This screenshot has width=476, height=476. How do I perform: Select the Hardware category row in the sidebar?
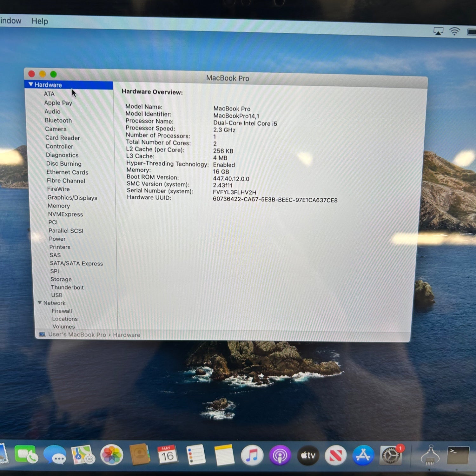coord(69,85)
